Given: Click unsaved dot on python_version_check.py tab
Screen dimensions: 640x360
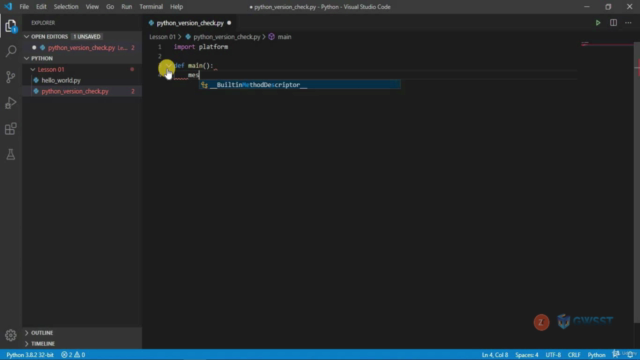Looking at the screenshot, I should pyautogui.click(x=229, y=23).
